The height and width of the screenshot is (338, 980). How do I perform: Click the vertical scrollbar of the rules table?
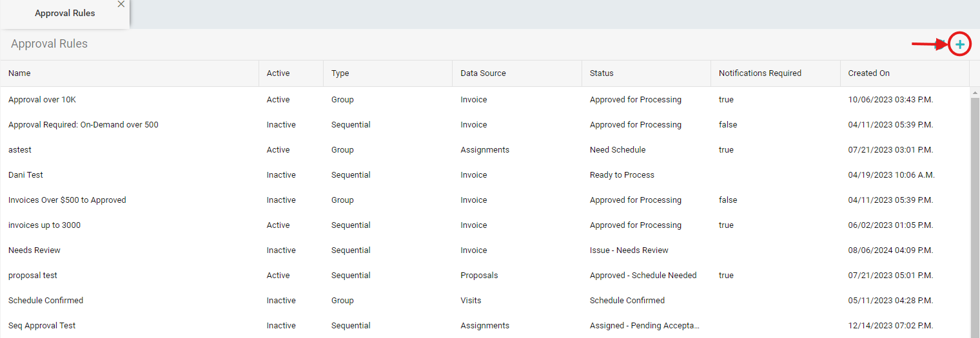(975, 212)
